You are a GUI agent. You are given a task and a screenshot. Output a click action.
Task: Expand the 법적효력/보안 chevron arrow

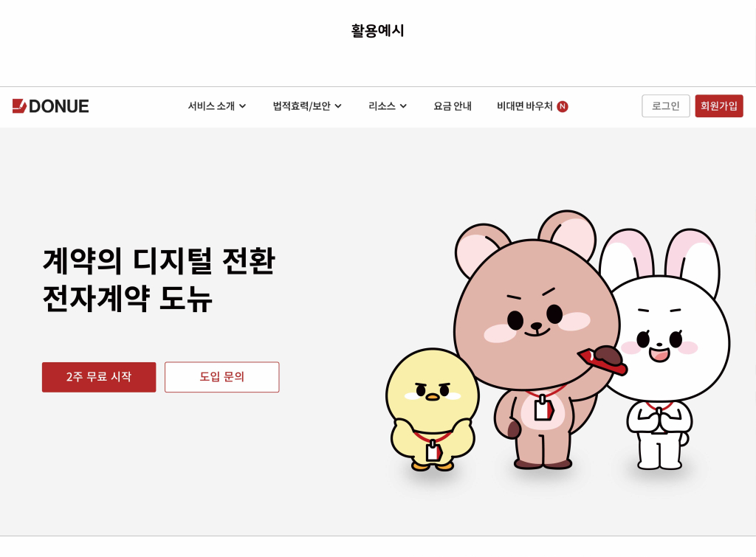338,106
